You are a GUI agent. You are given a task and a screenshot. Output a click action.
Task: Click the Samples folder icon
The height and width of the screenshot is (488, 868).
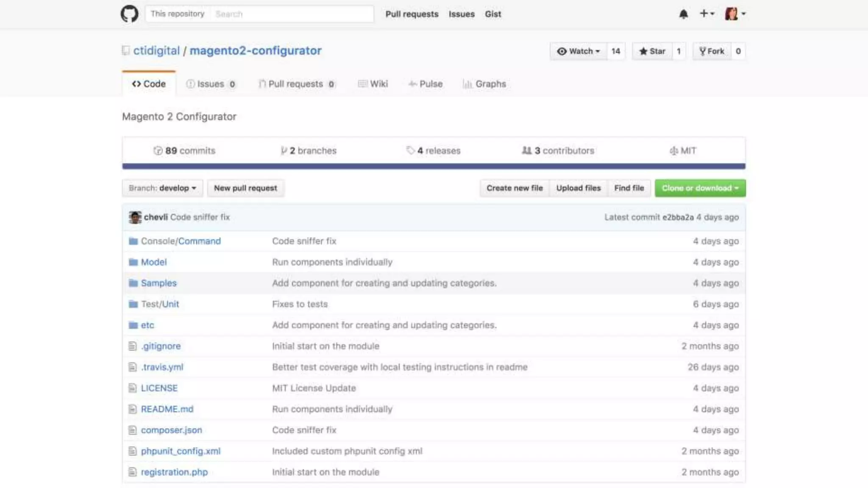tap(133, 283)
